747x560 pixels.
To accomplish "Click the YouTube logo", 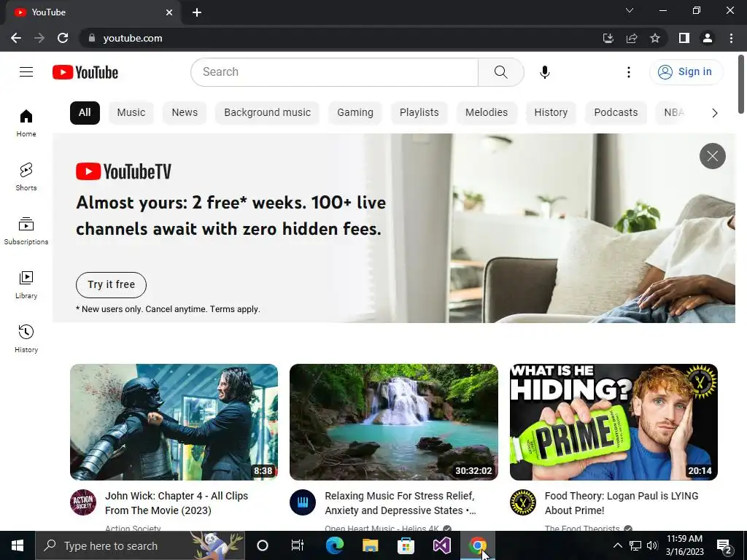I will (85, 72).
